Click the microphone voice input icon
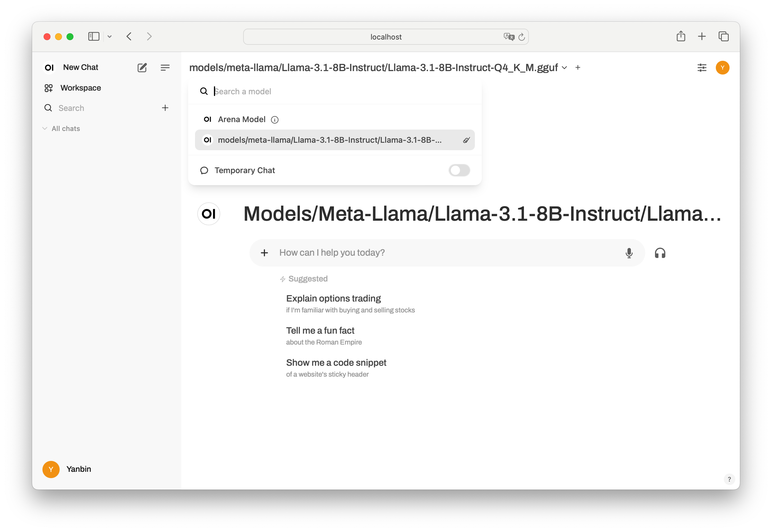The height and width of the screenshot is (532, 772). click(x=629, y=253)
